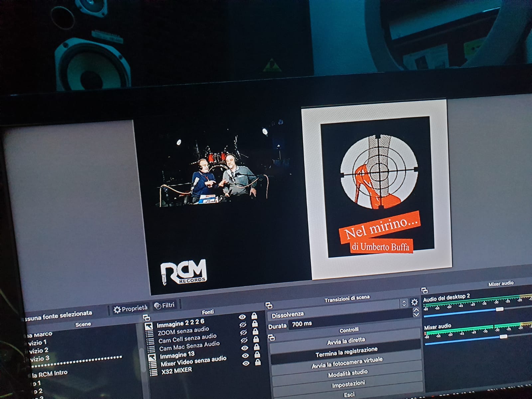
Task: Click source icon of Cam Mac Senza Audio
Action: pyautogui.click(x=151, y=349)
